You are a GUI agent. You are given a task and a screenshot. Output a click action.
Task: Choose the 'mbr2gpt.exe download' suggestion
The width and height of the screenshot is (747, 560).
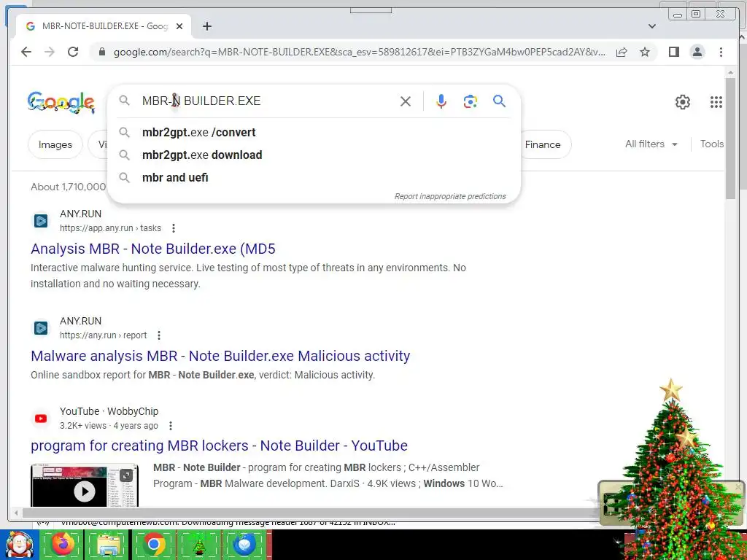(314, 155)
